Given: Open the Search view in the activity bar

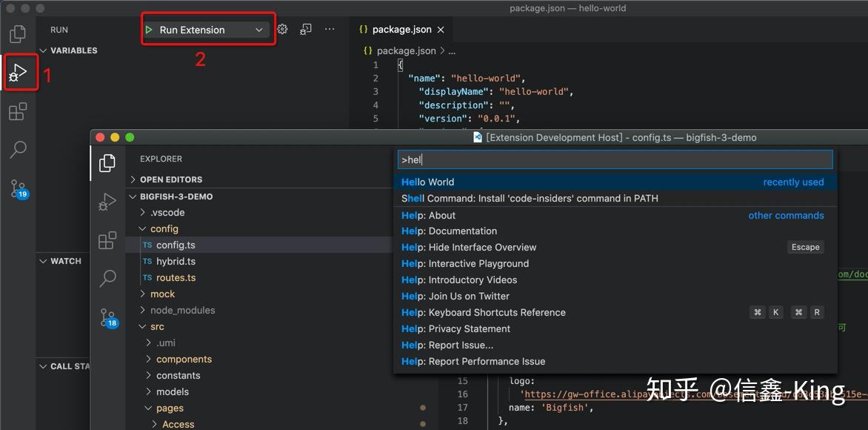Looking at the screenshot, I should click(18, 149).
